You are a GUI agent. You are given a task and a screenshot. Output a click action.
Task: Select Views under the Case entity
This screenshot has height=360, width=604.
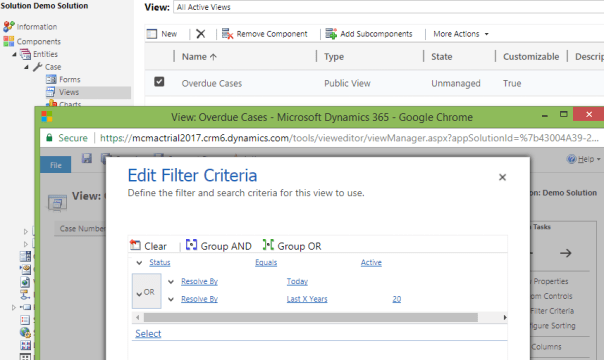(69, 92)
